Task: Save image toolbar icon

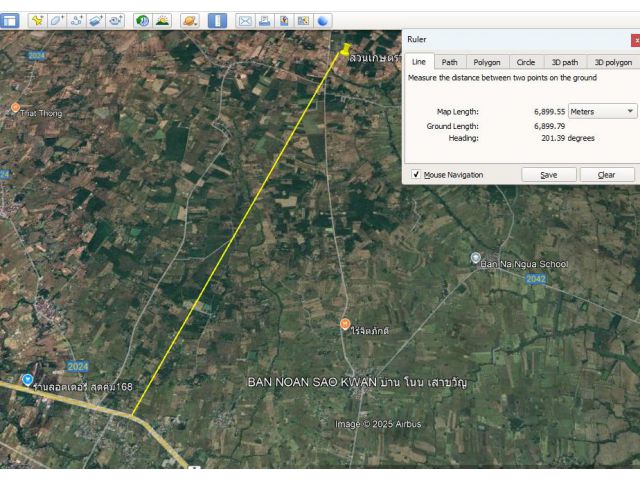Action: [x=284, y=21]
